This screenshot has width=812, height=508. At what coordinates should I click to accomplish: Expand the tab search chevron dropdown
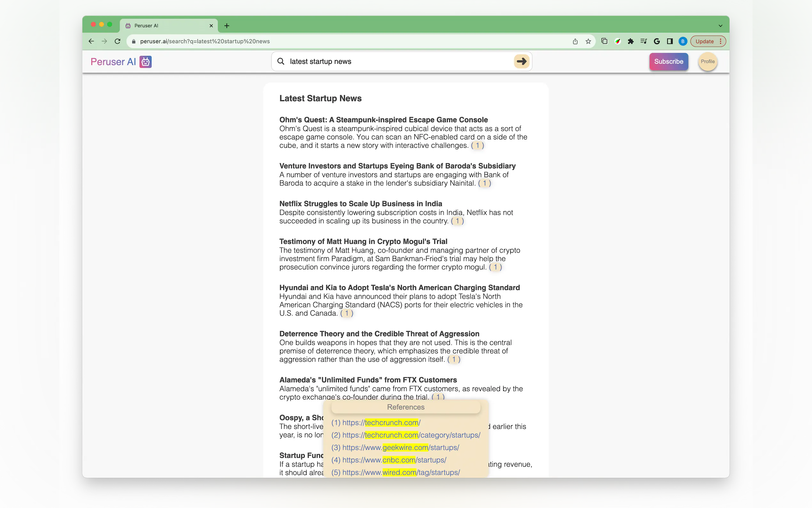720,26
